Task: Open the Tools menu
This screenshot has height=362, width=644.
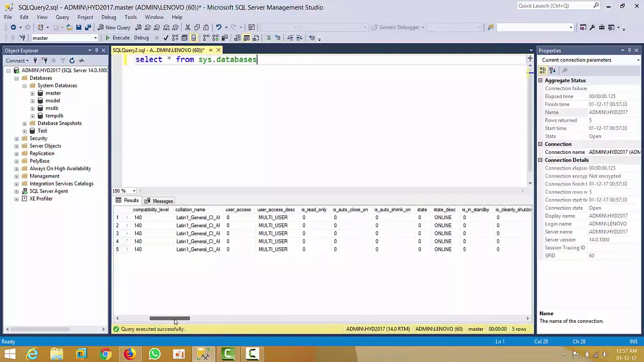Action: click(x=130, y=17)
